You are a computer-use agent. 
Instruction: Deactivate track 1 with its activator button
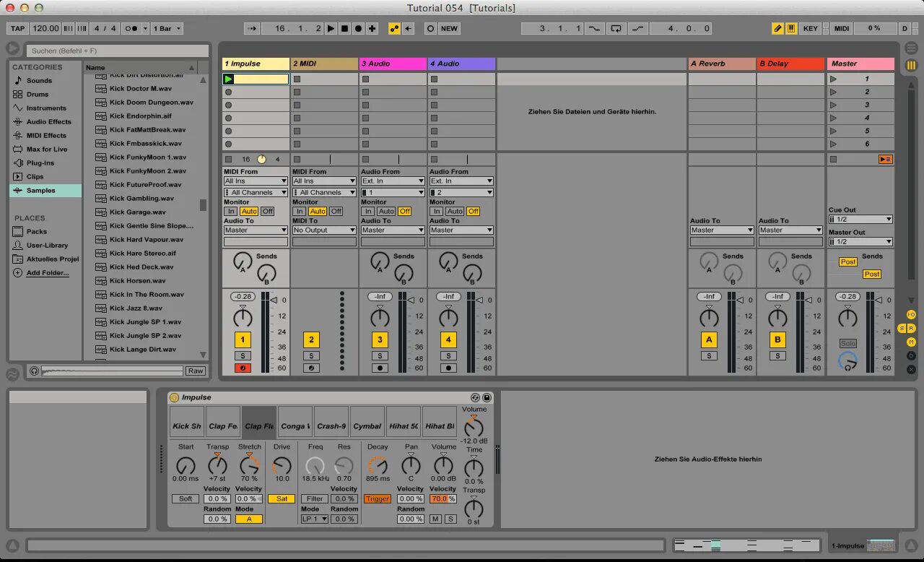[243, 340]
